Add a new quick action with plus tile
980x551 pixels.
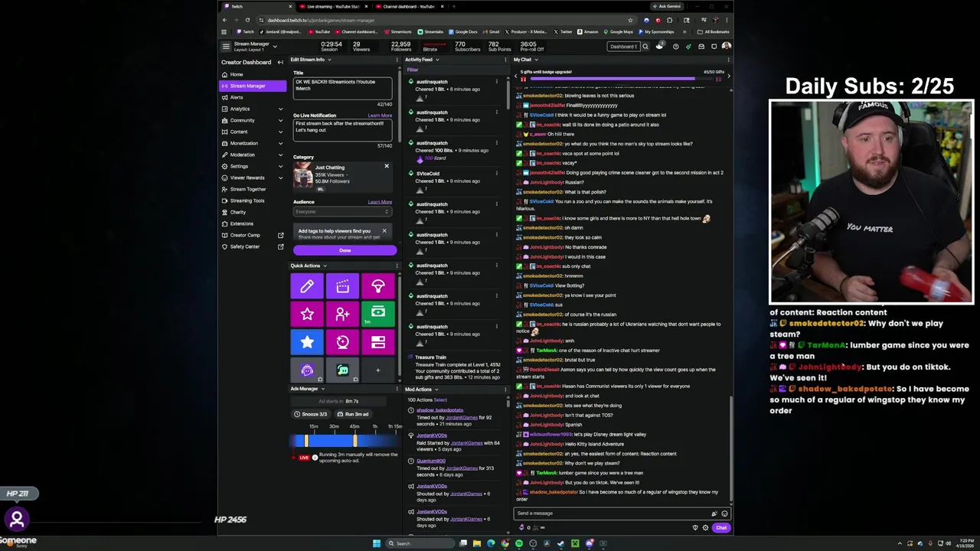pyautogui.click(x=378, y=370)
